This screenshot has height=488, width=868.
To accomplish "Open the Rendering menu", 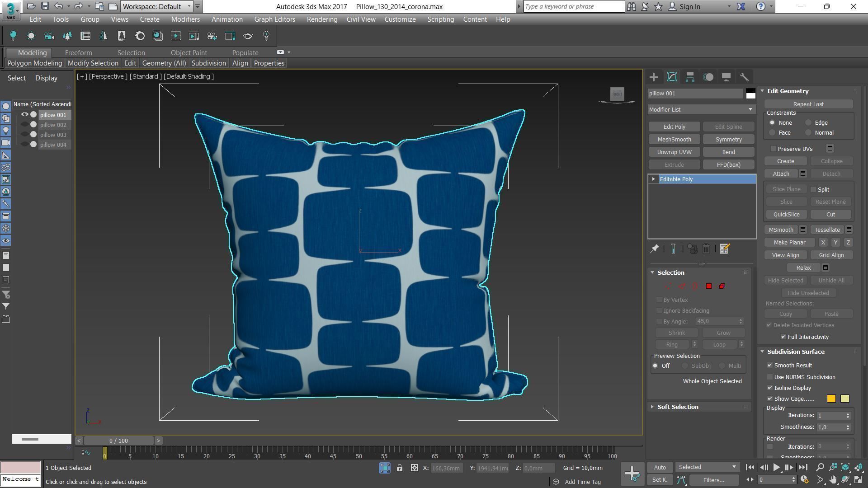I will pyautogui.click(x=322, y=19).
